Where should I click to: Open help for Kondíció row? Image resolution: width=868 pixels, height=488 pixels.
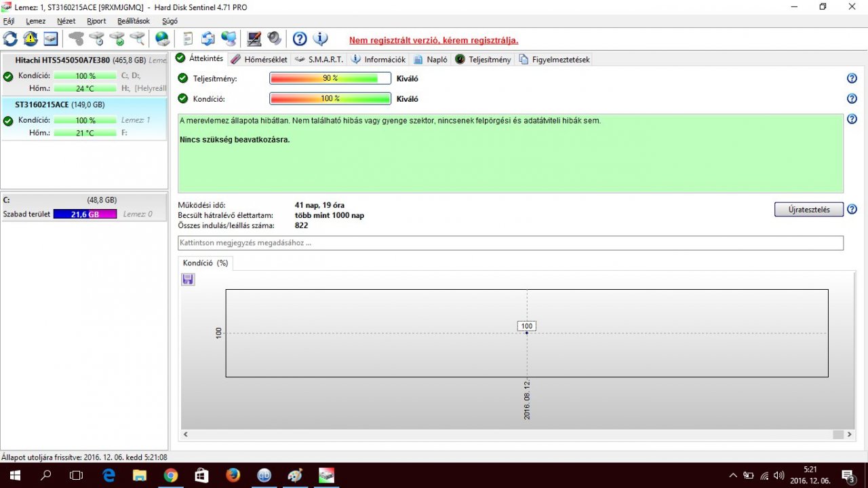pos(852,99)
